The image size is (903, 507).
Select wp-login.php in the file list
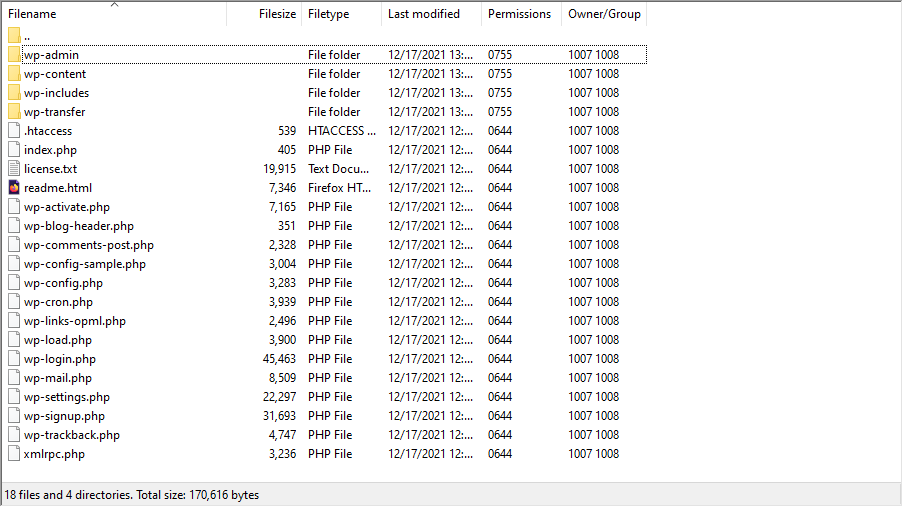(x=60, y=359)
